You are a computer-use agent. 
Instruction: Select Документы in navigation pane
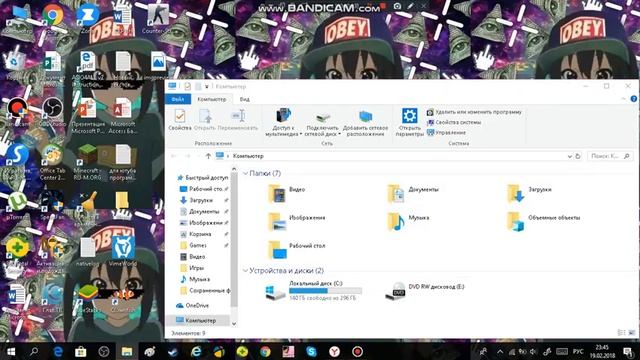[200, 211]
